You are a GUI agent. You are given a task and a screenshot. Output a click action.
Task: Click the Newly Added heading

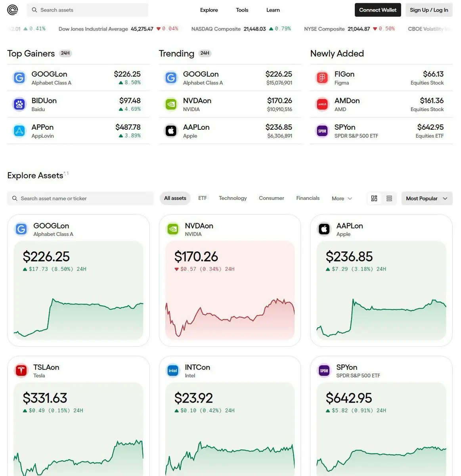[337, 54]
